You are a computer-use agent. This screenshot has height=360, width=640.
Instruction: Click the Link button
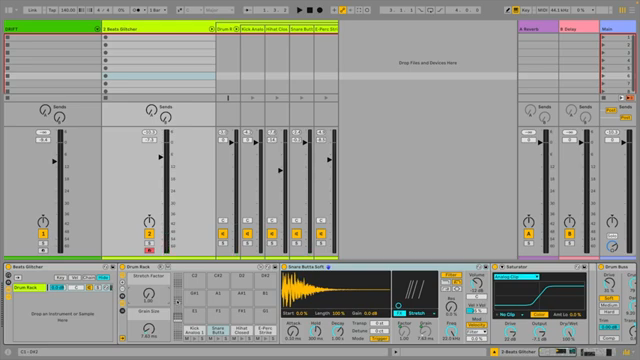coord(32,10)
